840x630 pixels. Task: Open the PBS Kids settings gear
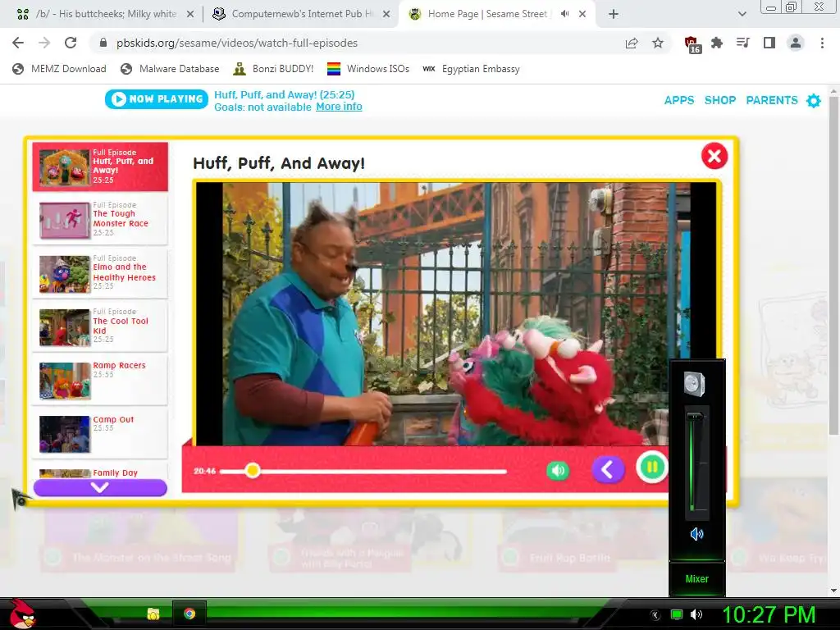pos(814,100)
